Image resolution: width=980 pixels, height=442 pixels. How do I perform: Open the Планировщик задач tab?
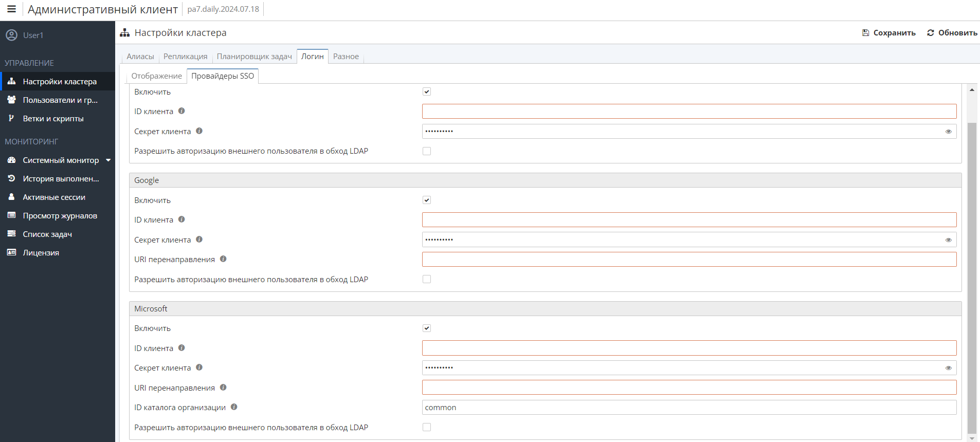click(x=254, y=57)
